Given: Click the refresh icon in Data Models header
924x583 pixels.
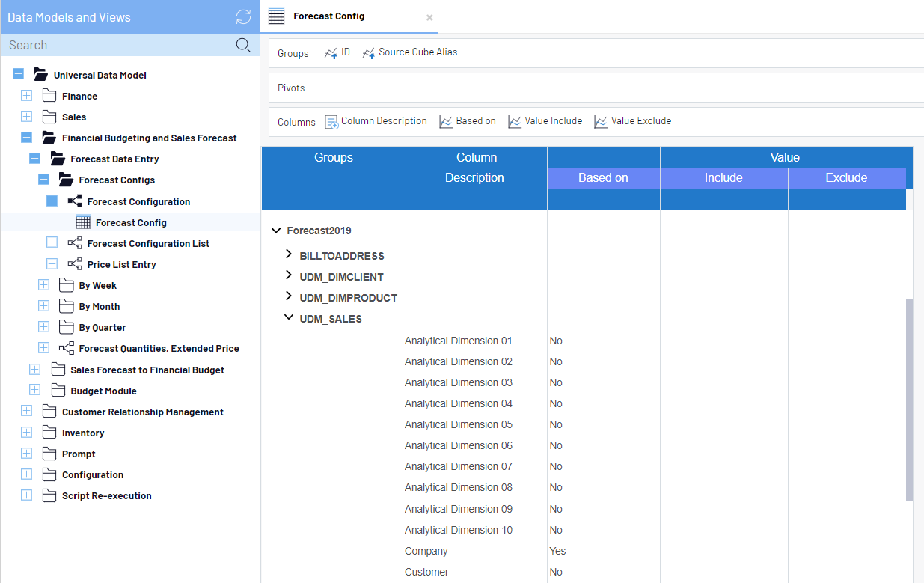Looking at the screenshot, I should [243, 16].
